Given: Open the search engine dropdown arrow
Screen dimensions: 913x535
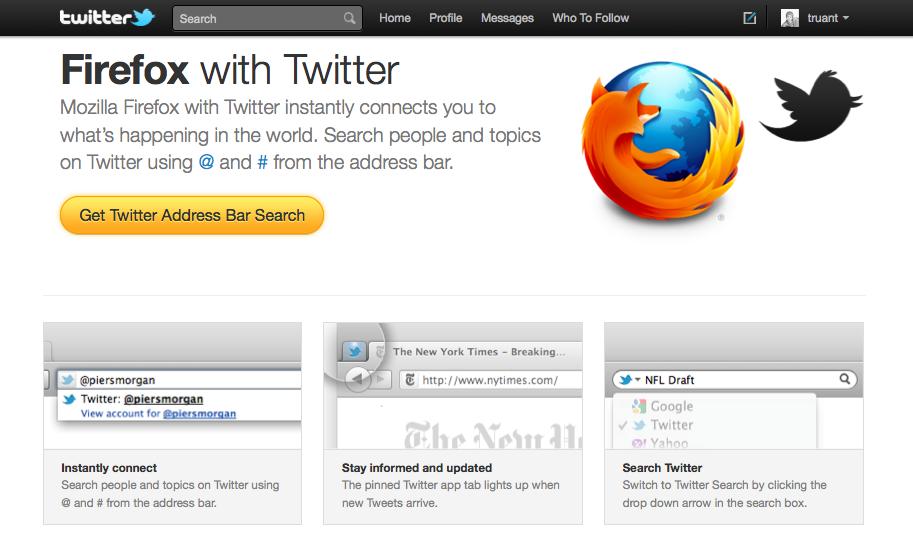Looking at the screenshot, I should tap(638, 380).
